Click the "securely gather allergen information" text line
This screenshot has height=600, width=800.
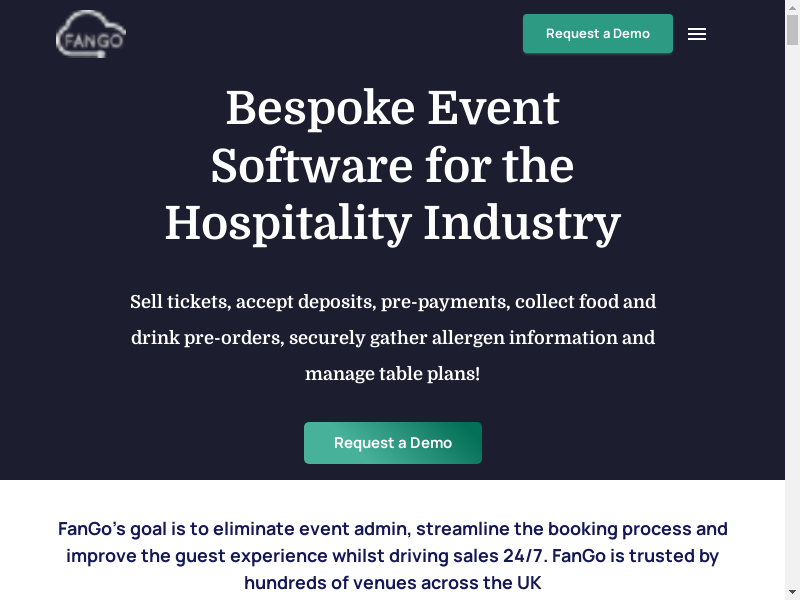point(393,338)
